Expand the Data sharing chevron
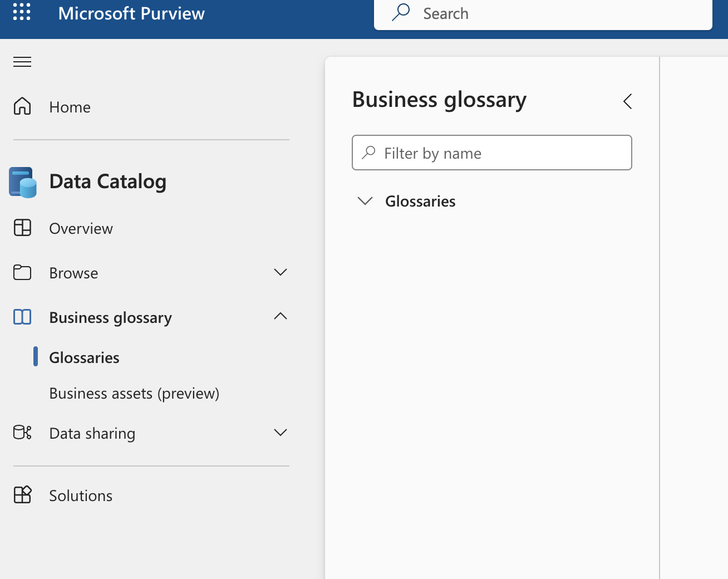Image resolution: width=728 pixels, height=579 pixels. tap(281, 433)
